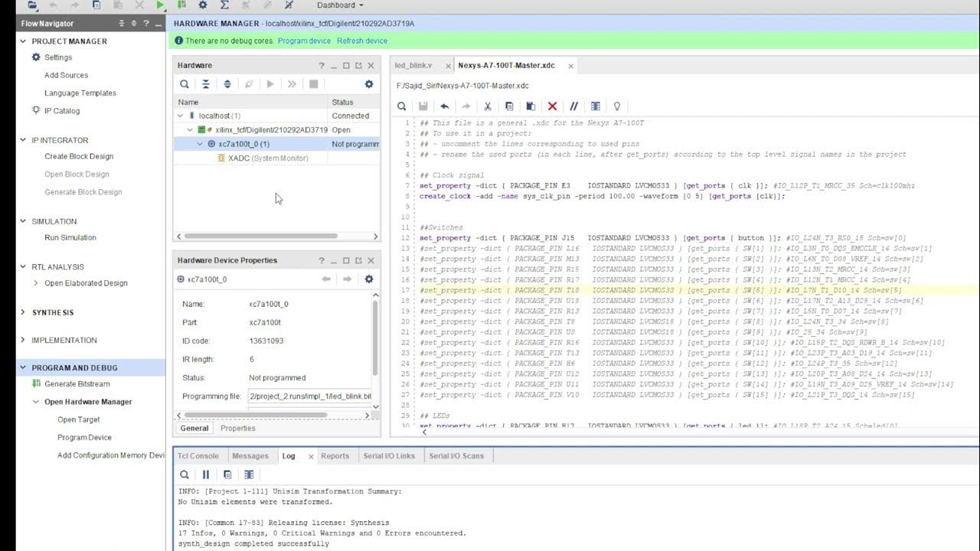Open Serial I/O Scans tab
Image resolution: width=980 pixels, height=551 pixels.
pyautogui.click(x=456, y=456)
